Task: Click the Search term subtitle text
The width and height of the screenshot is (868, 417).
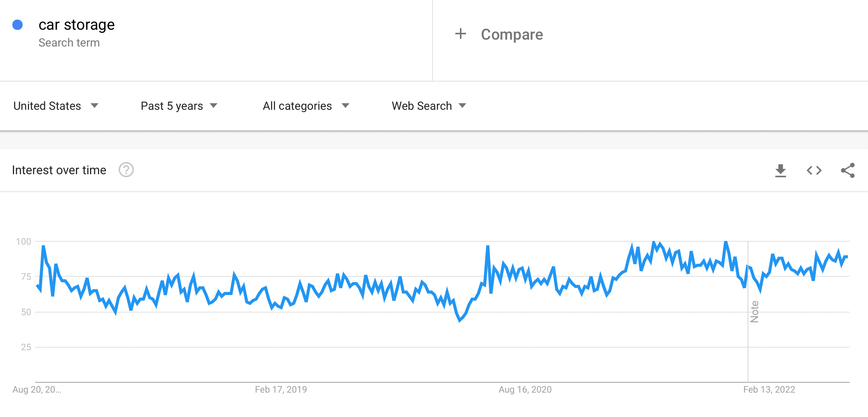Action: 69,43
